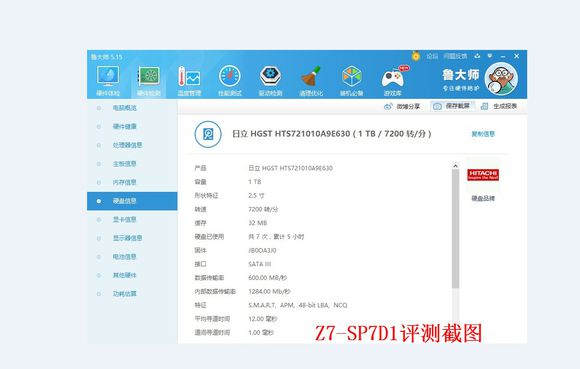Click the speed value 7200 转/分
The image size is (580, 369).
[263, 209]
